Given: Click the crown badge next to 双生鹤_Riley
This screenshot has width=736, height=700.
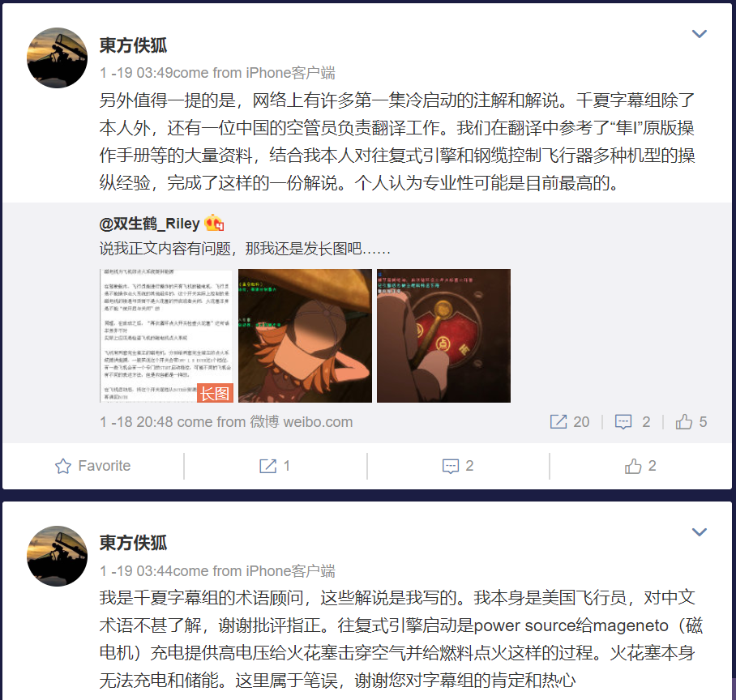Looking at the screenshot, I should click(214, 224).
